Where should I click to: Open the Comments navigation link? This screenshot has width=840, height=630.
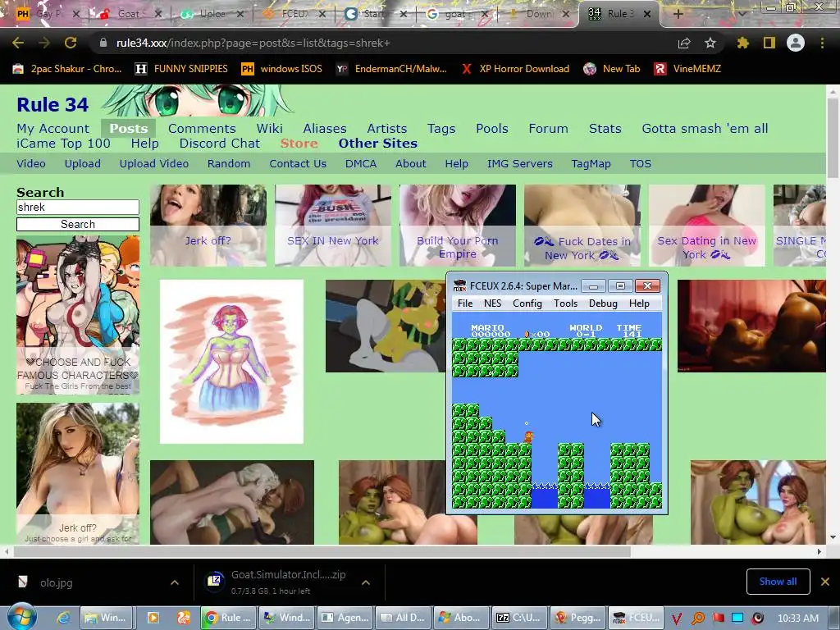pyautogui.click(x=202, y=129)
